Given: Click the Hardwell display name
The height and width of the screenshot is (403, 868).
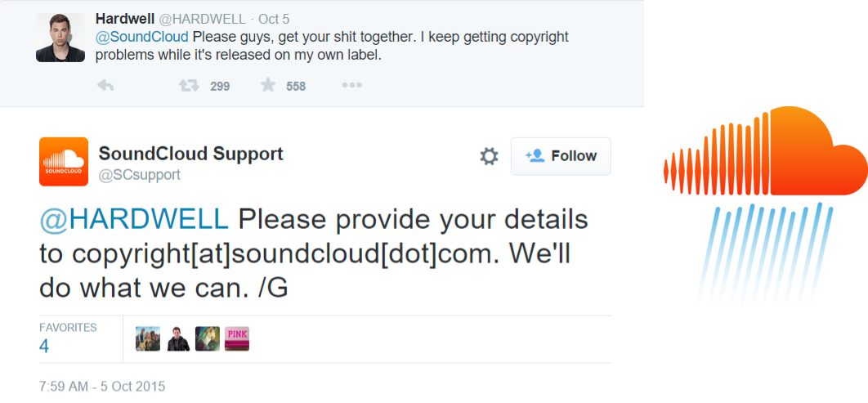Looking at the screenshot, I should tap(126, 18).
